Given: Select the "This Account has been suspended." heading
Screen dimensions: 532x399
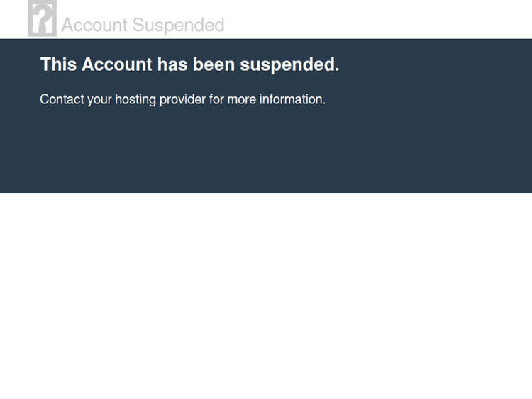Looking at the screenshot, I should [189, 64].
